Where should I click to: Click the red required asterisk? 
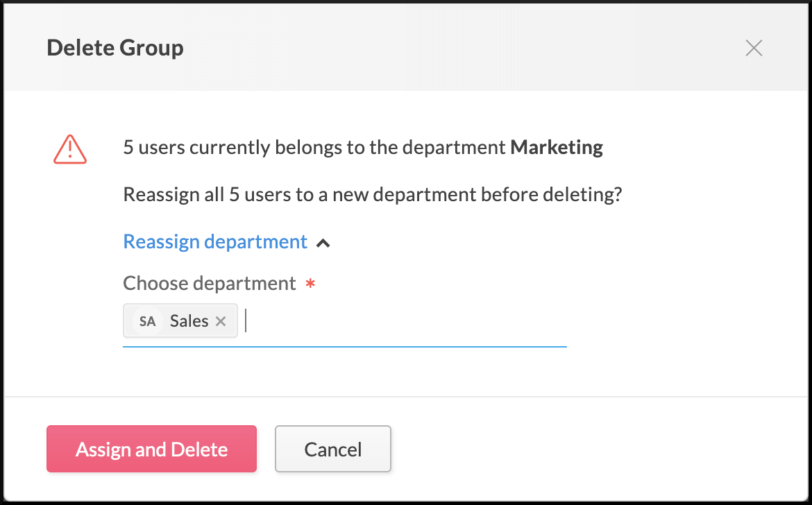coord(310,284)
